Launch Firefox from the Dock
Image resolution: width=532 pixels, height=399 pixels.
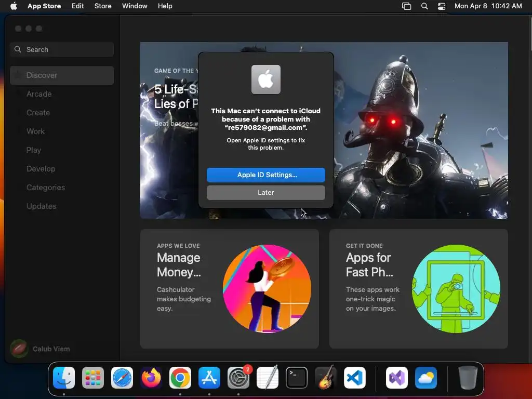point(151,378)
